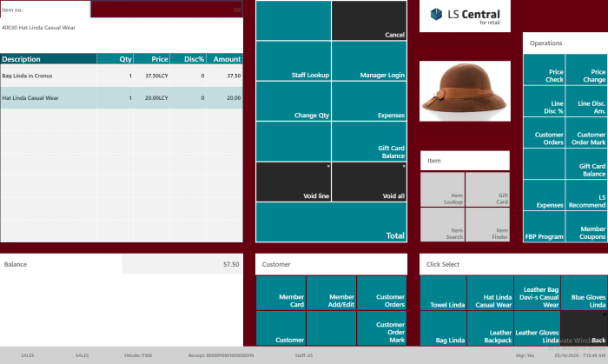608x364 pixels.
Task: Click Change Qty button
Action: (294, 101)
